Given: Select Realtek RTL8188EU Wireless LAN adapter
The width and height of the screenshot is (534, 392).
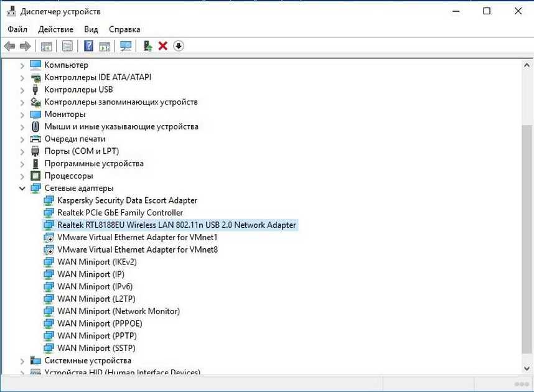Looking at the screenshot, I should (x=176, y=225).
